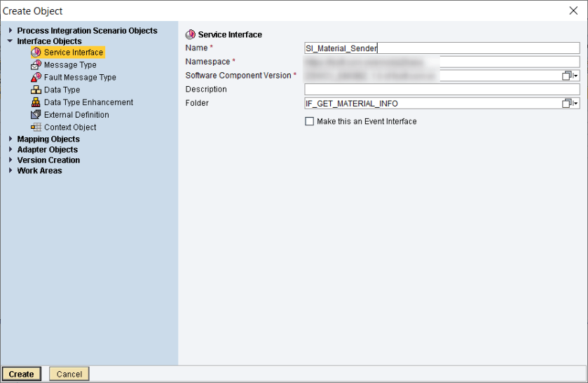Click the Name field containing SI_Material_Sender
Screen dimensions: 588x383
coord(442,48)
